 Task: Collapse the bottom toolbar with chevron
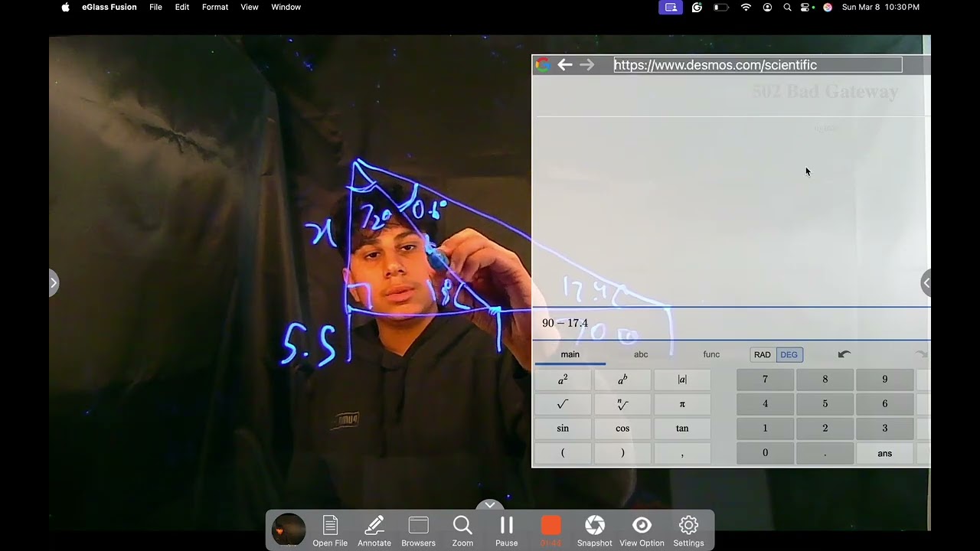click(490, 505)
